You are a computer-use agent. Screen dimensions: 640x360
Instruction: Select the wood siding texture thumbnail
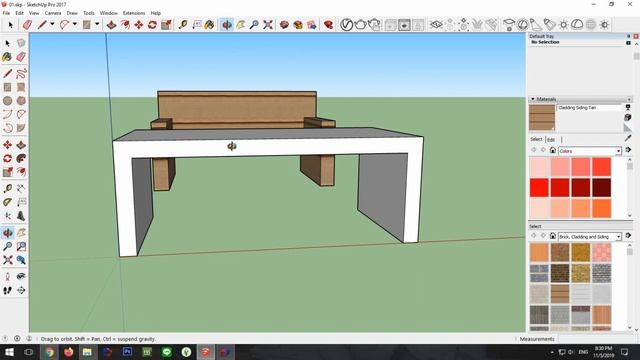tap(560, 294)
